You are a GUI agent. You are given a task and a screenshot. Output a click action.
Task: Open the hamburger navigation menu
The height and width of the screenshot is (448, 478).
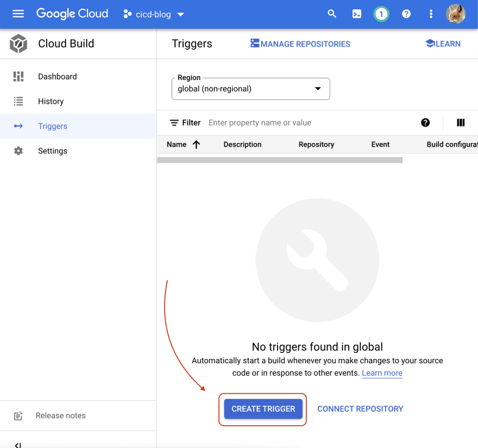(18, 14)
